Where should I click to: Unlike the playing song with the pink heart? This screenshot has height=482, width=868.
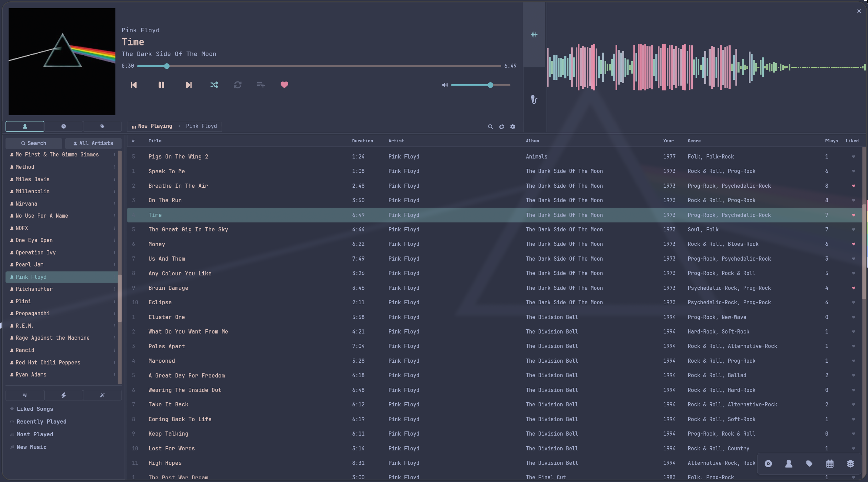[284, 85]
